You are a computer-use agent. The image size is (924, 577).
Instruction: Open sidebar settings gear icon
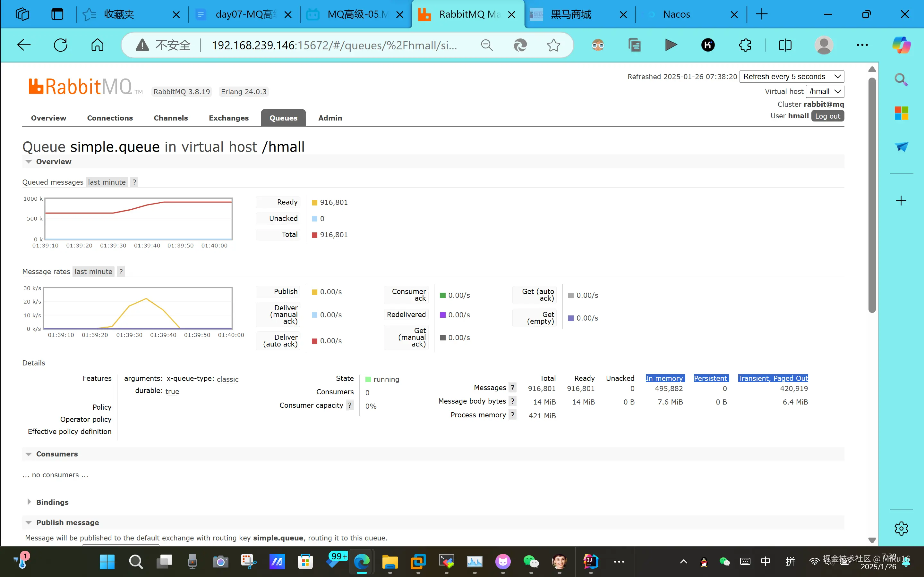[x=901, y=528]
